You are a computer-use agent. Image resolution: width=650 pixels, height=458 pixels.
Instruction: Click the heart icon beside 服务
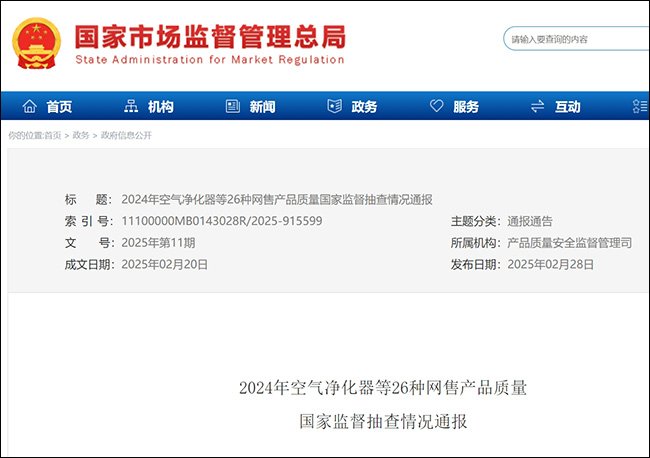tap(436, 106)
